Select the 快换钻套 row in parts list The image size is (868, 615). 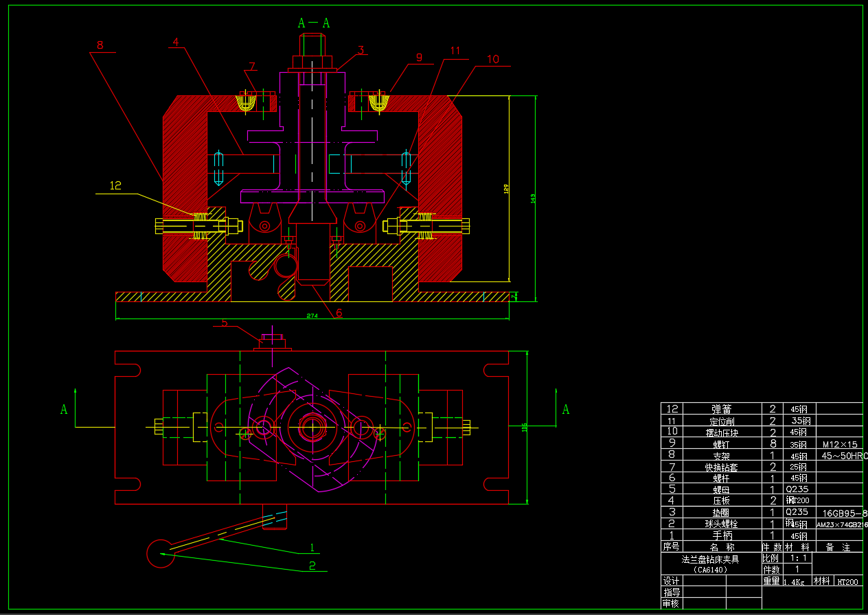pyautogui.click(x=722, y=467)
